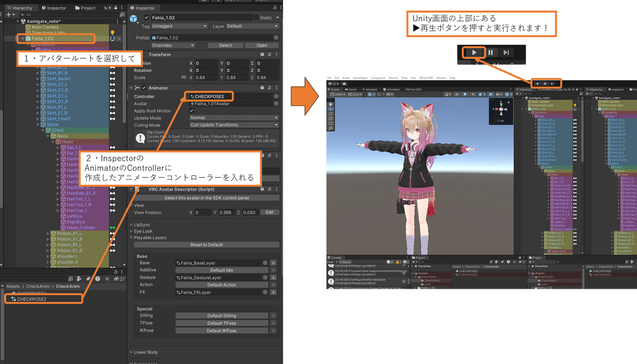
Task: Click the Scale constrain proportions link icon
Action: tap(184, 77)
